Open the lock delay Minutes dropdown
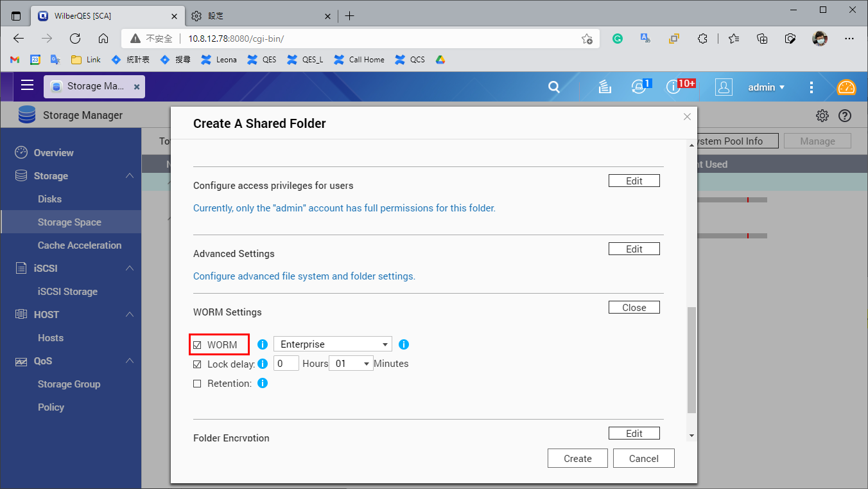 click(351, 364)
